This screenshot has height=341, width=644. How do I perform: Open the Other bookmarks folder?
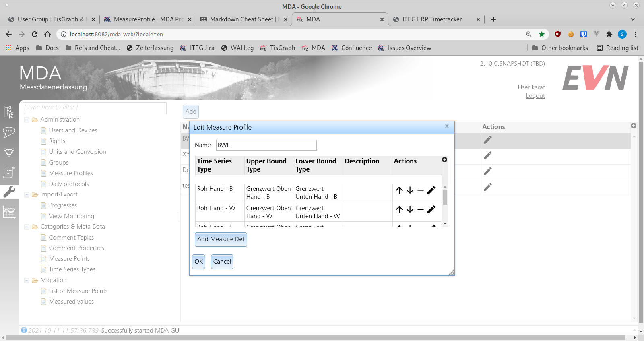pos(560,48)
